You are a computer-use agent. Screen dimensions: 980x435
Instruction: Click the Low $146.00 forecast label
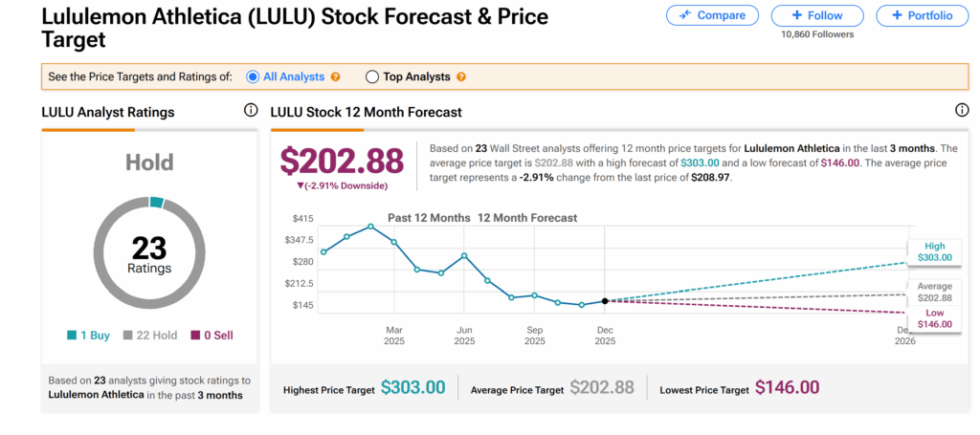point(934,318)
